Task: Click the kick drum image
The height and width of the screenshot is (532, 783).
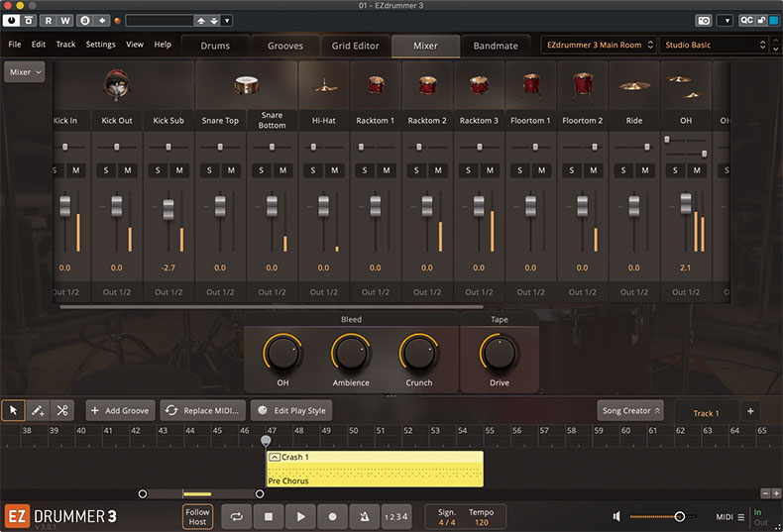Action: point(116,84)
